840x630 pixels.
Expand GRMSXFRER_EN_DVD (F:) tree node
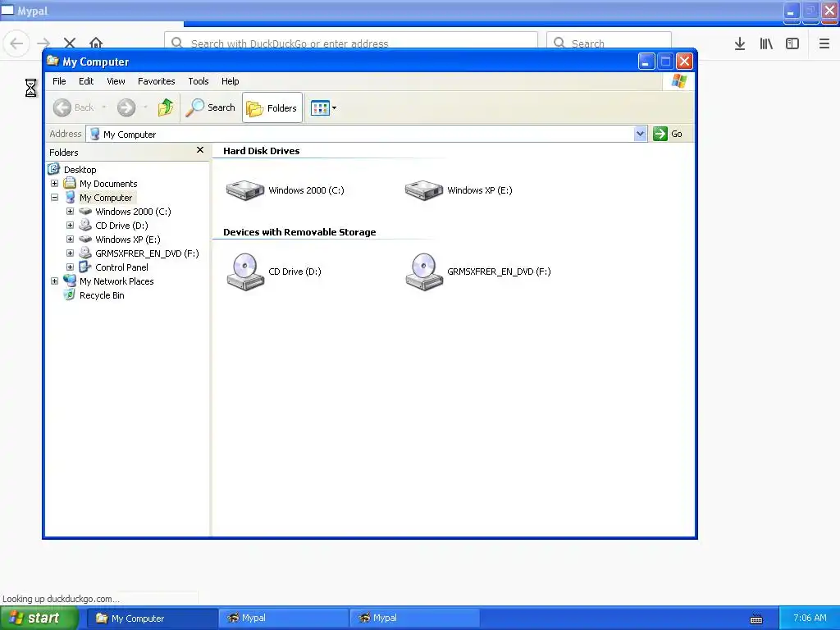pos(71,253)
